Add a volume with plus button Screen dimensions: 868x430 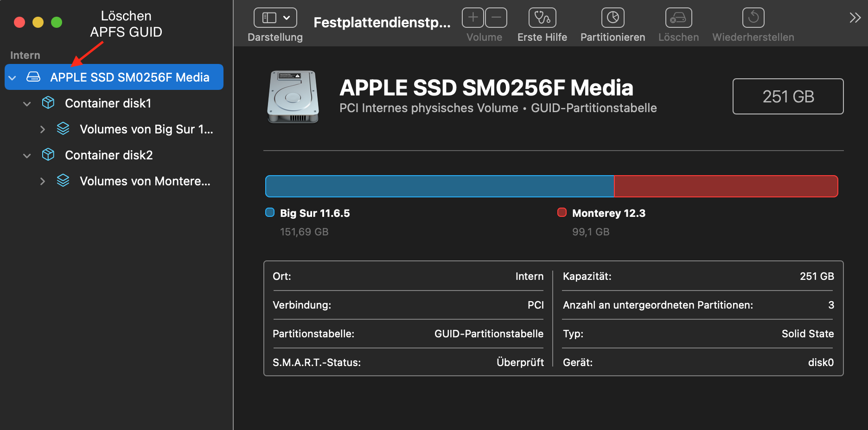(x=473, y=18)
